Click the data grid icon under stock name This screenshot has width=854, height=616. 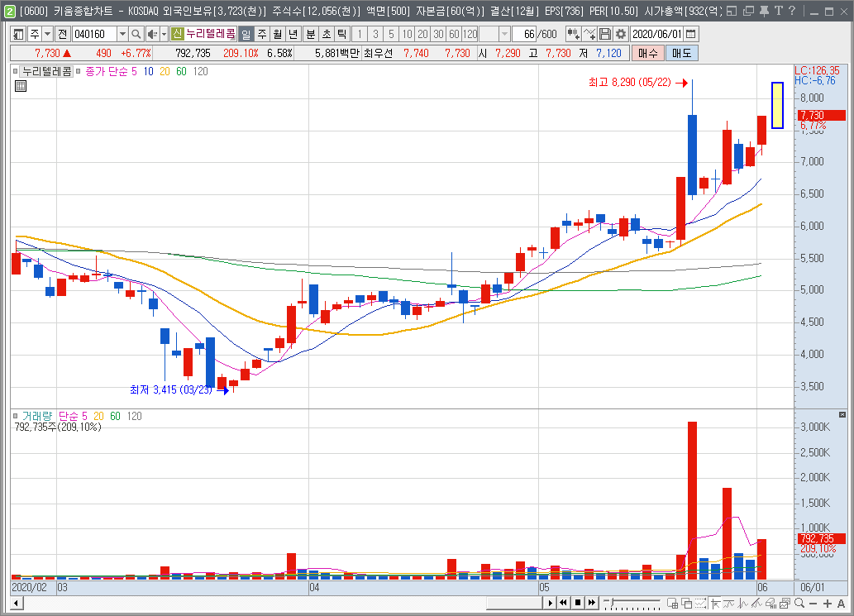(21, 85)
